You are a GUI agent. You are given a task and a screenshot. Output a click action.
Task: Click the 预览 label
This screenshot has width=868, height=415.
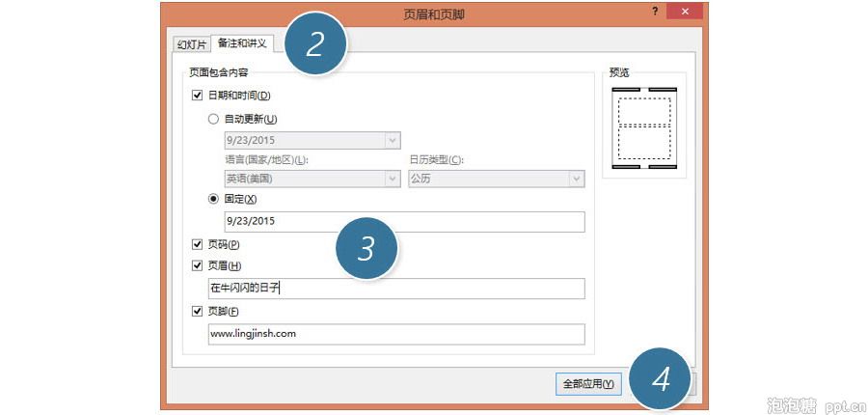coord(619,72)
